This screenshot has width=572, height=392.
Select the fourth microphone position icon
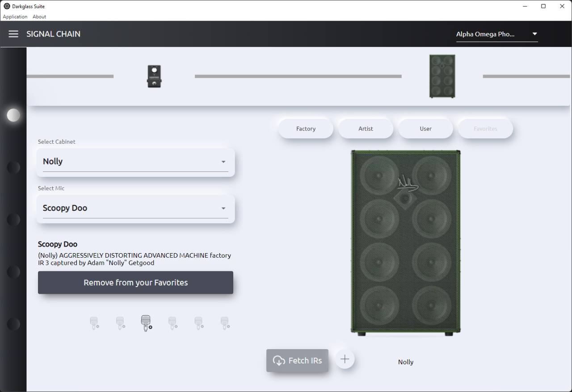tap(172, 322)
